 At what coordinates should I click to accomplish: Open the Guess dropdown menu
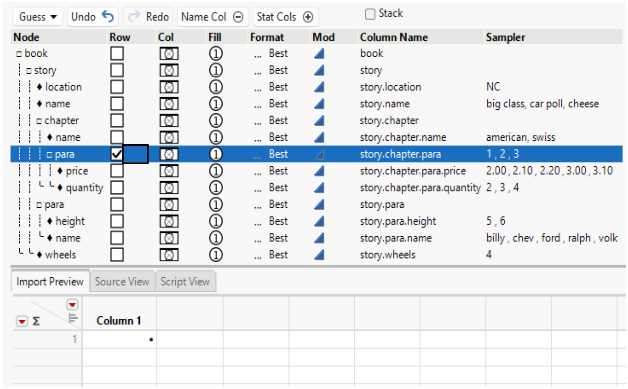pos(38,17)
